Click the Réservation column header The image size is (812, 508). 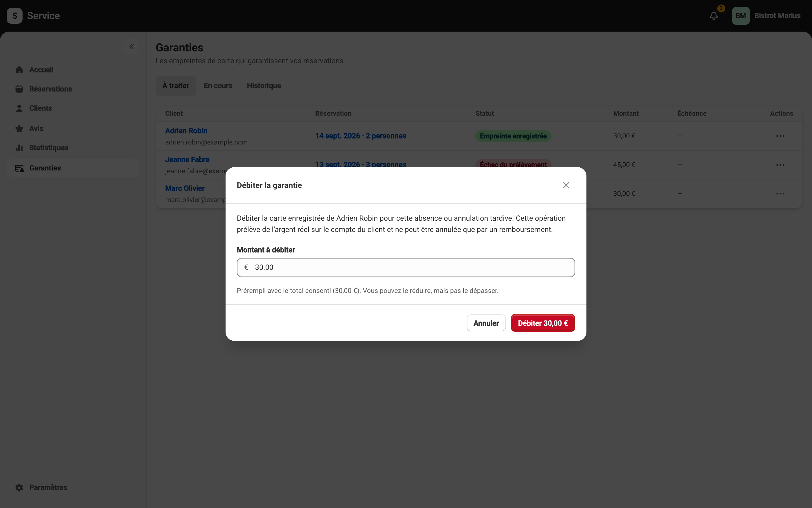(x=333, y=113)
